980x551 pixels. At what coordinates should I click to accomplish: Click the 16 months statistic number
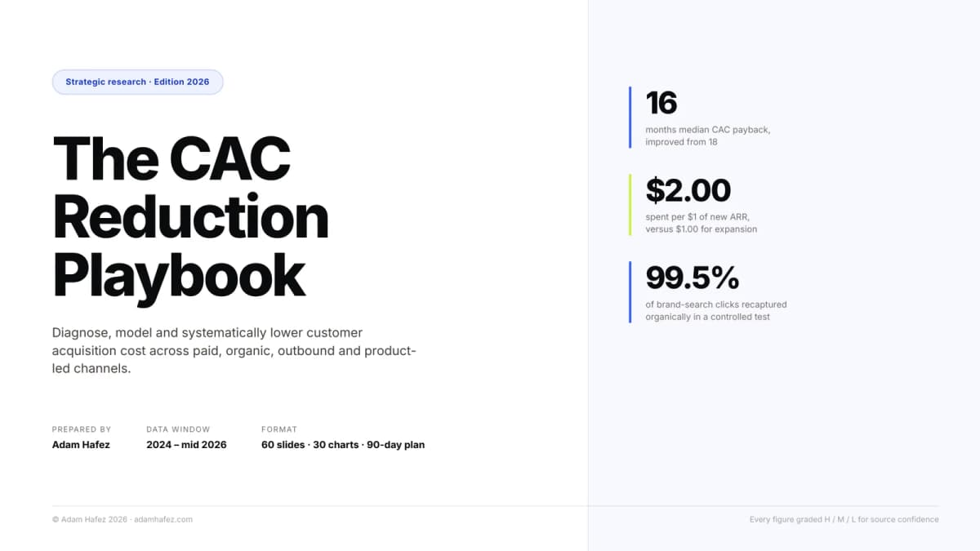click(x=661, y=103)
